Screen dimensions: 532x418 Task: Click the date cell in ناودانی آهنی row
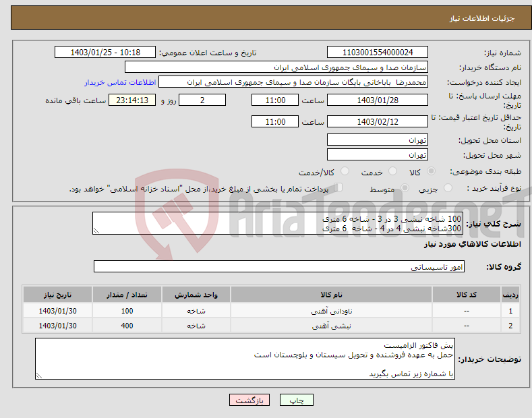click(x=58, y=311)
